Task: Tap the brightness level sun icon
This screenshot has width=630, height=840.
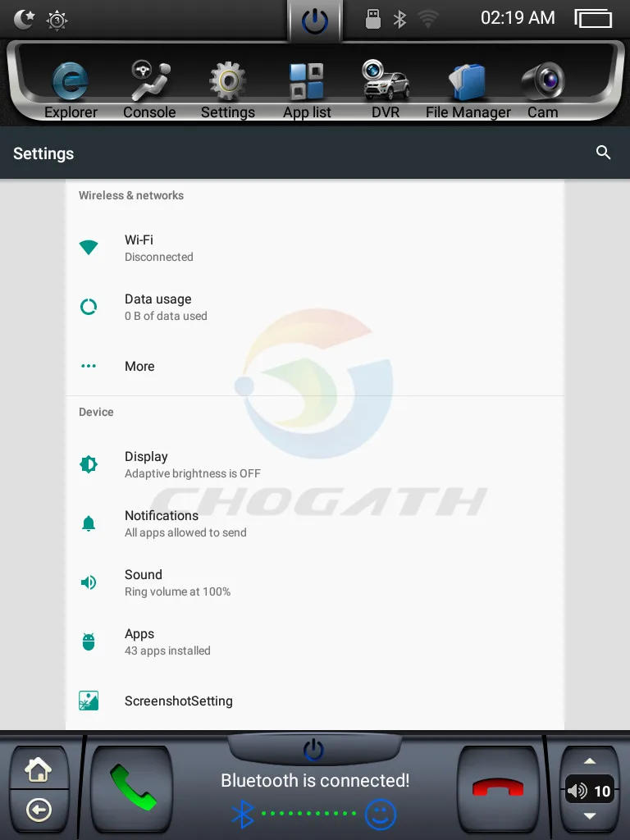Action: [57, 21]
